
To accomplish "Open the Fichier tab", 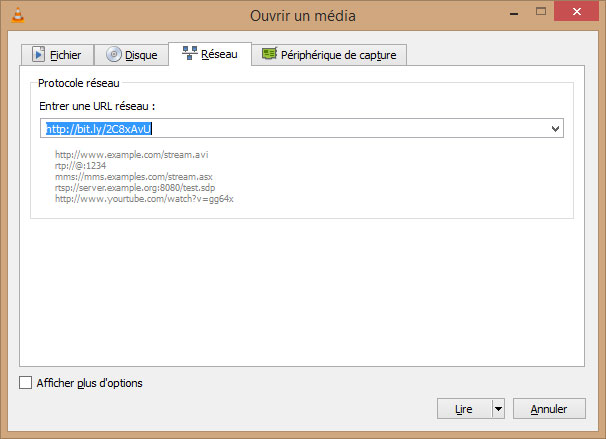I will (57, 55).
